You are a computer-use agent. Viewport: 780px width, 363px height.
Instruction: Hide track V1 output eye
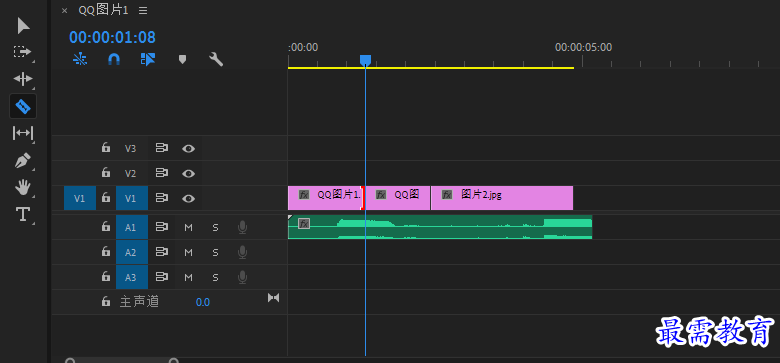click(189, 198)
